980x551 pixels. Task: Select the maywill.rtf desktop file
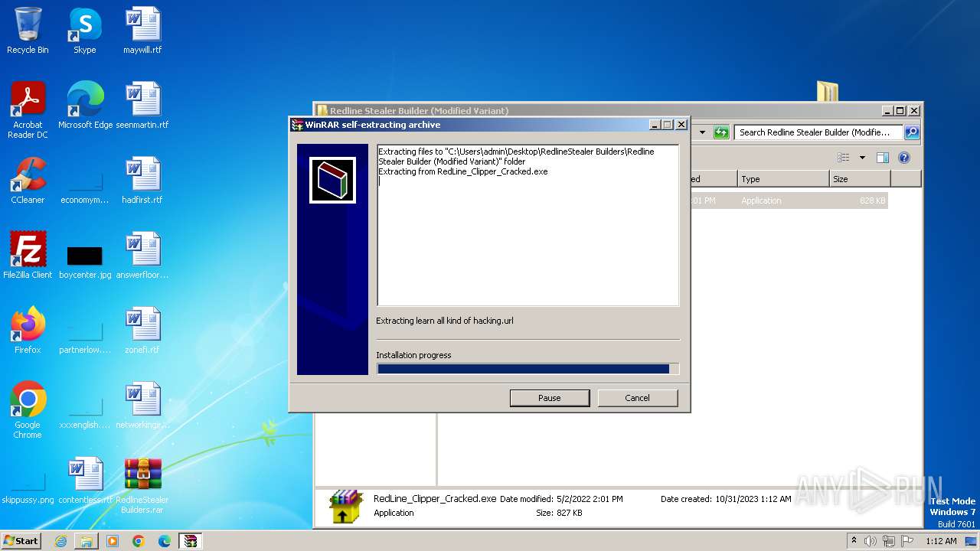point(142,31)
